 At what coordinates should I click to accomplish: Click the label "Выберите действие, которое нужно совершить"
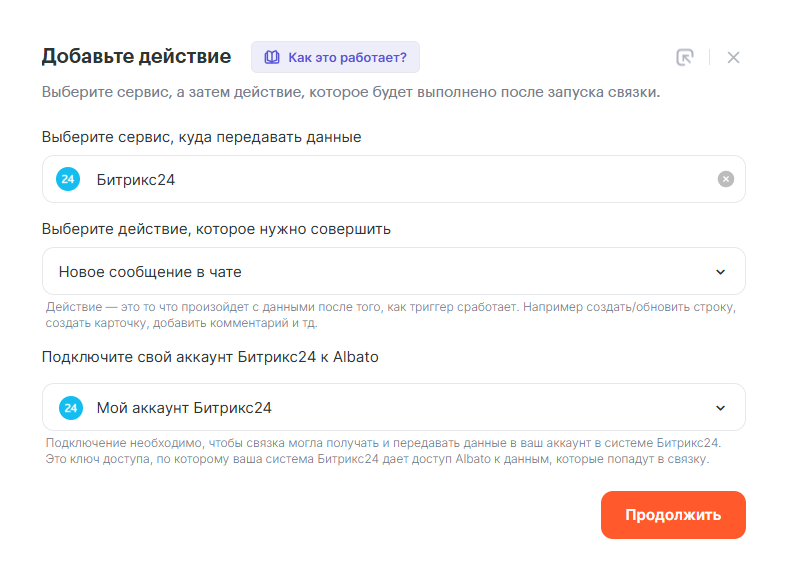tap(216, 229)
